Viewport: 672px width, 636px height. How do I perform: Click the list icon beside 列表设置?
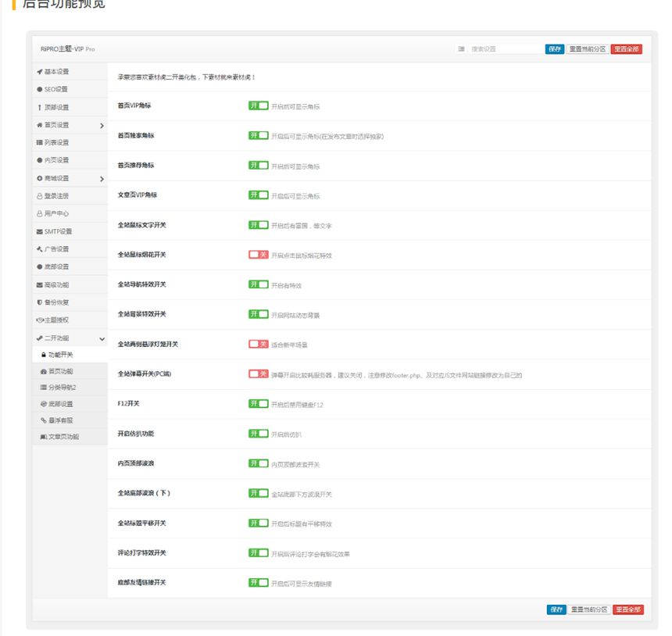click(x=39, y=142)
